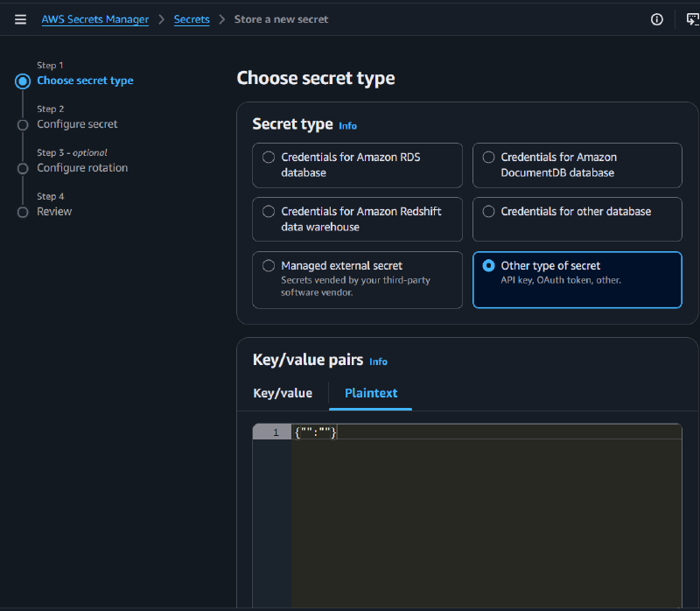
Task: Select Credentials for Amazon DocumentDB database
Action: pos(577,165)
